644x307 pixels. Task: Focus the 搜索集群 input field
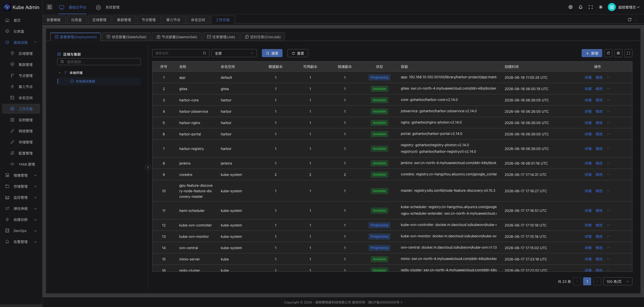coord(99,62)
